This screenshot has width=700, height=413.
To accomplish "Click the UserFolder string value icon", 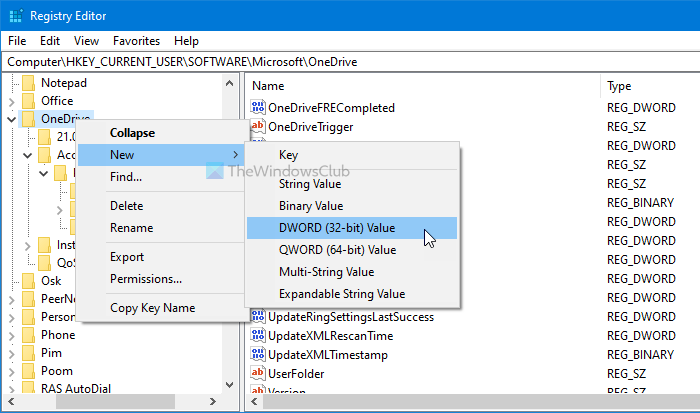I will (258, 374).
